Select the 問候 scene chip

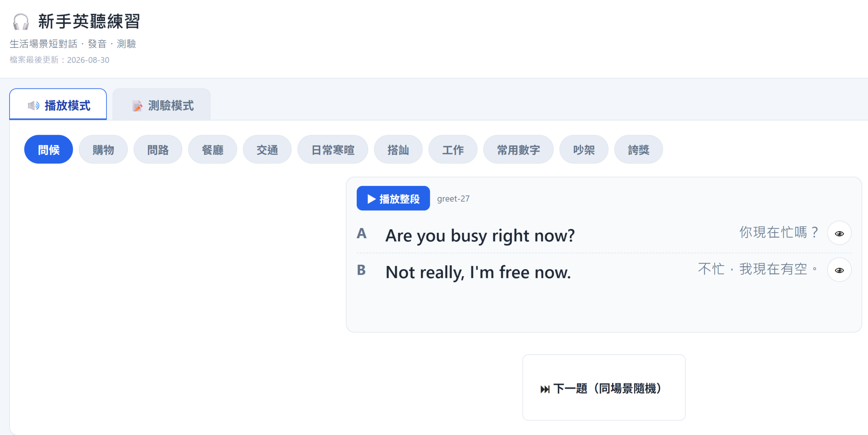48,150
